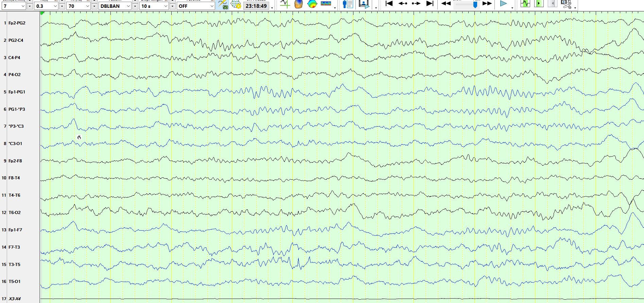Select channel label PG1-*P3
644x303 pixels.
tap(17, 109)
